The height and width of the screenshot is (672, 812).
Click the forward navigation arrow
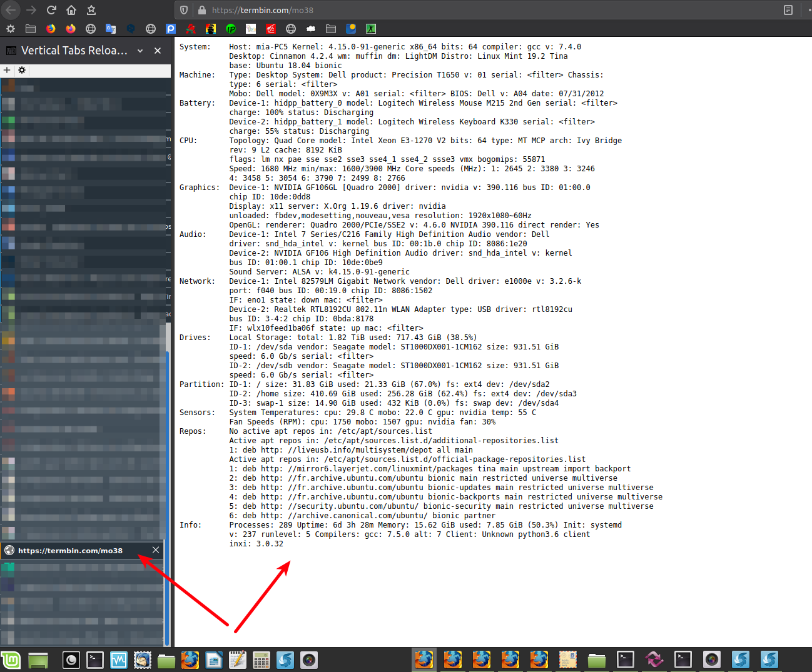(x=31, y=10)
